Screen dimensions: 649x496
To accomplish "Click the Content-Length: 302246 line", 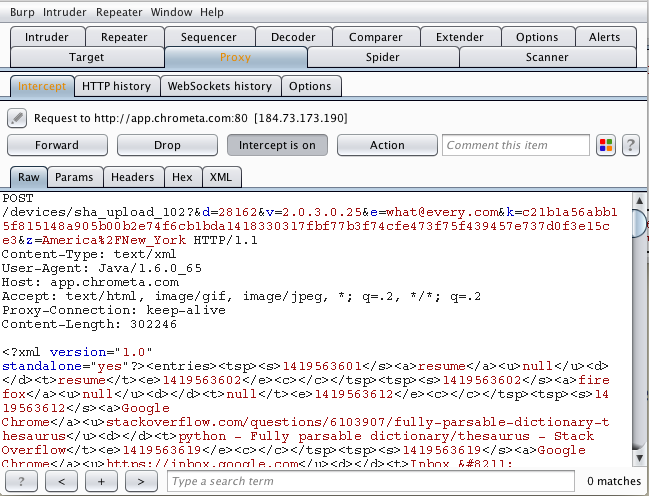I will click(x=89, y=324).
